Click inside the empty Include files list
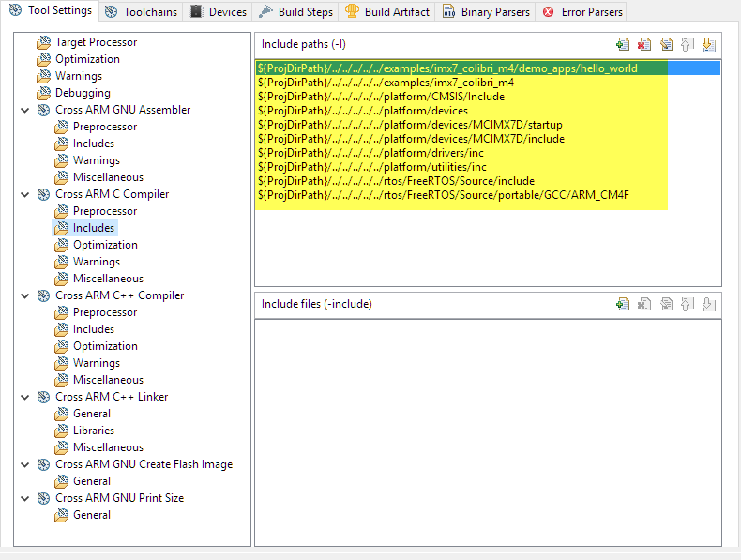The width and height of the screenshot is (741, 560). click(488, 431)
